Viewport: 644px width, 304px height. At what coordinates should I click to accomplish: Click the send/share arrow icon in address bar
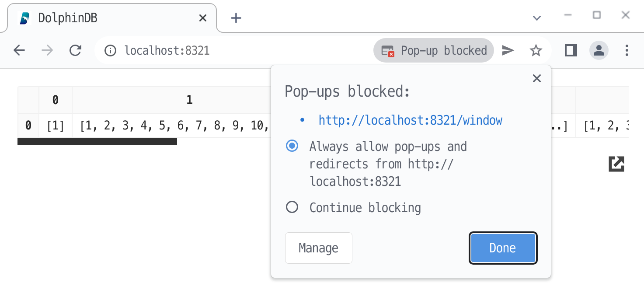click(508, 51)
